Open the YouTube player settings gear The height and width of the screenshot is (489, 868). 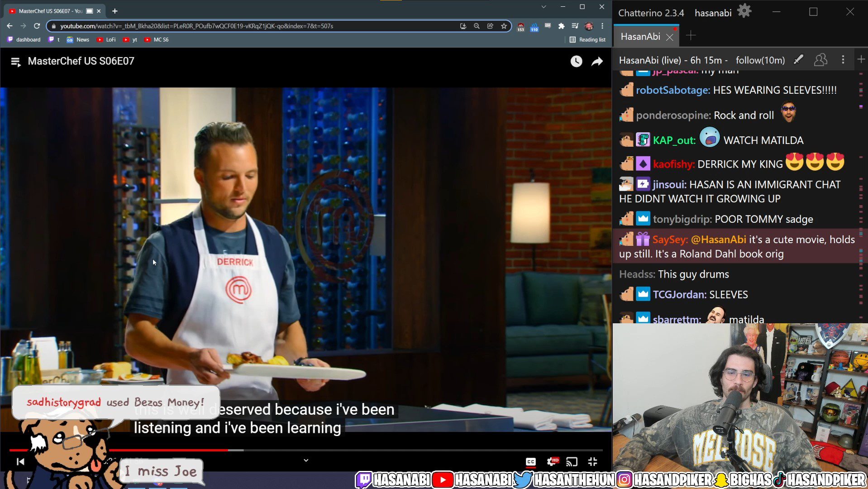tap(552, 461)
